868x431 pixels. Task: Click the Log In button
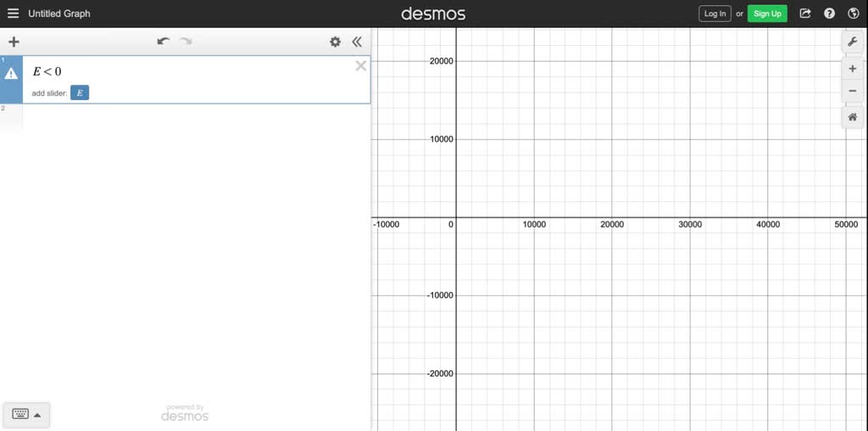point(715,14)
